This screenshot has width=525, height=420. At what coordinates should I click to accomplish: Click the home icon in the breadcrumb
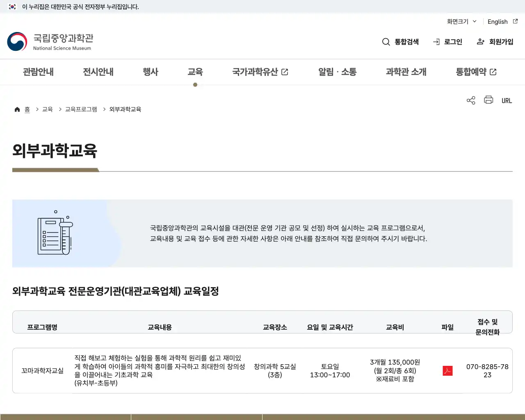pyautogui.click(x=17, y=109)
